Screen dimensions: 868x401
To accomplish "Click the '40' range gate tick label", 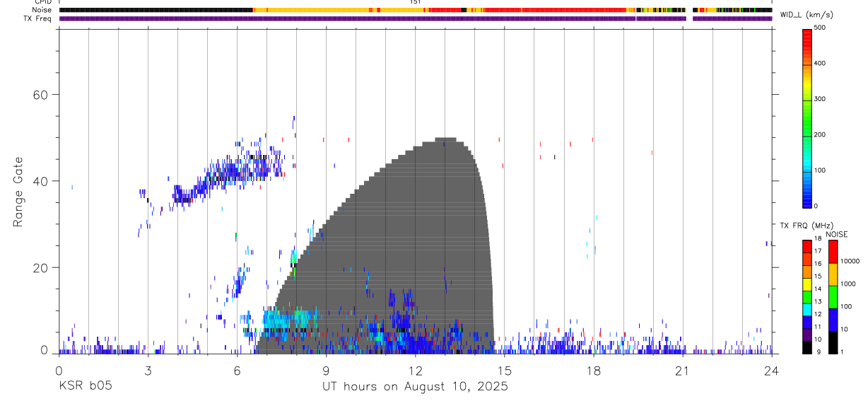I will tap(41, 181).
